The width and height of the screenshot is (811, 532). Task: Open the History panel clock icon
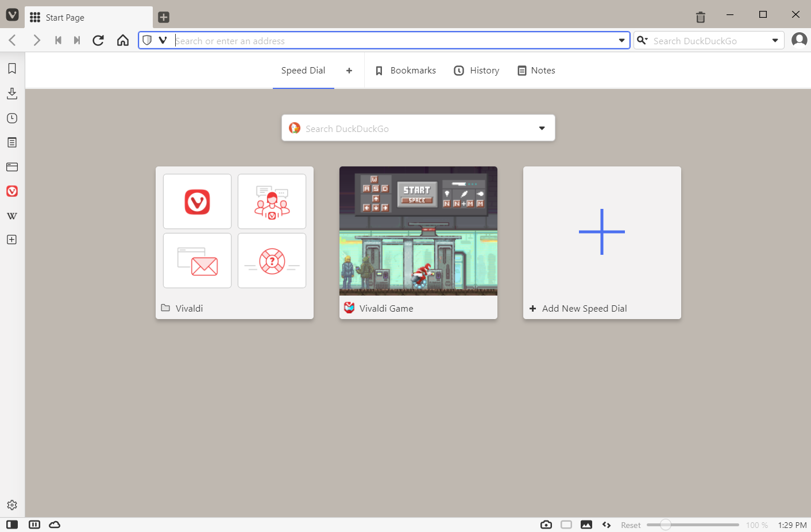coord(12,118)
